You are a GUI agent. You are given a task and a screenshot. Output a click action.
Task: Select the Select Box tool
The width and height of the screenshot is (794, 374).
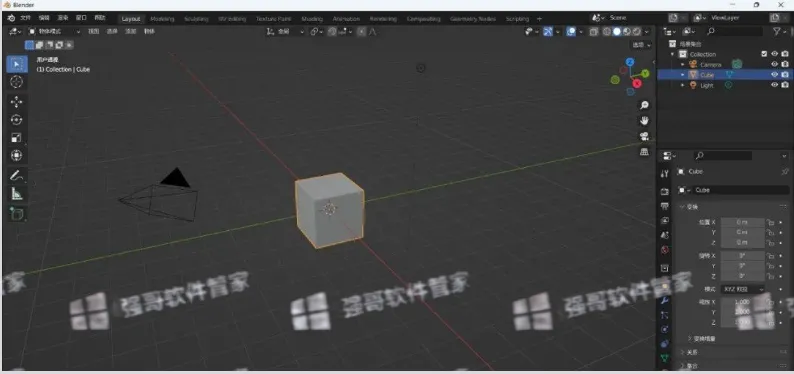click(x=17, y=64)
